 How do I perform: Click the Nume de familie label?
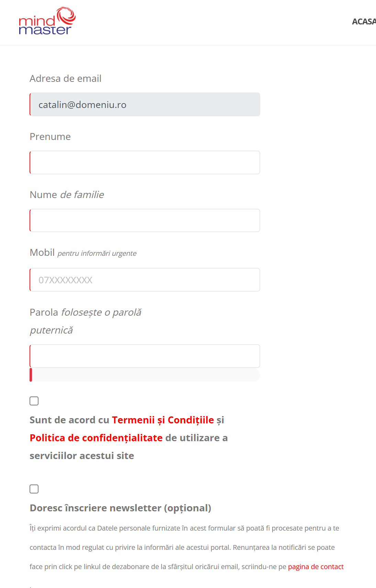(67, 195)
